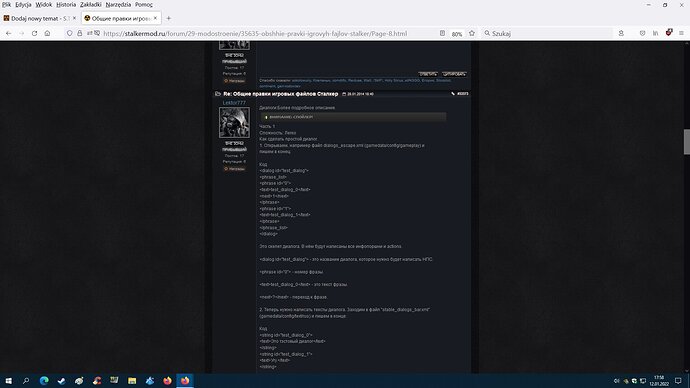Screen dimensions: 690x388
Task: Bookmark this page with the star icon
Action: [x=472, y=33]
